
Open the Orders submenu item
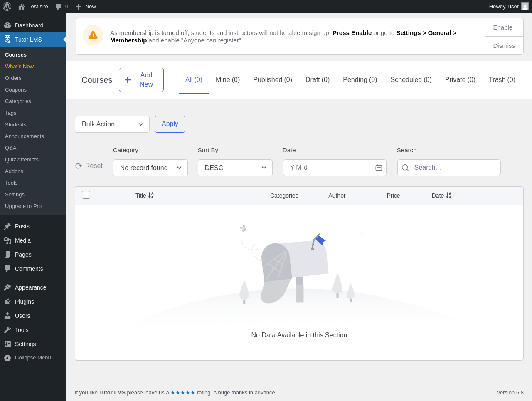[x=13, y=78]
